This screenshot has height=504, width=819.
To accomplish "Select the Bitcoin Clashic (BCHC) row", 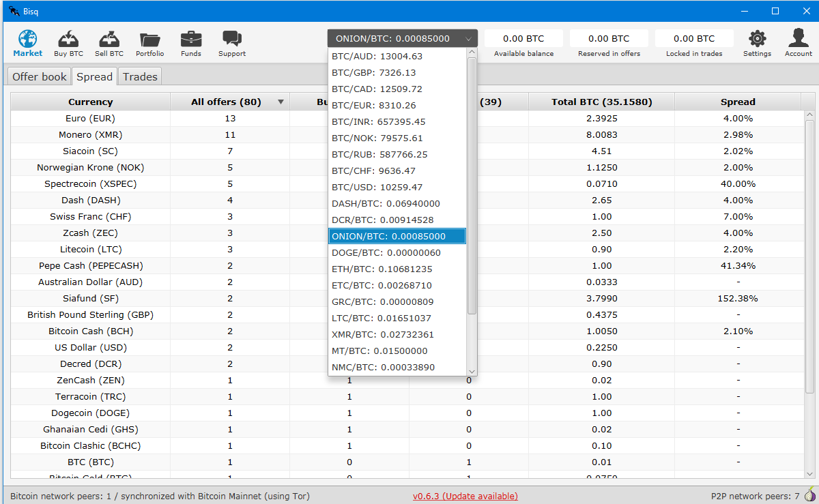I will pyautogui.click(x=407, y=445).
